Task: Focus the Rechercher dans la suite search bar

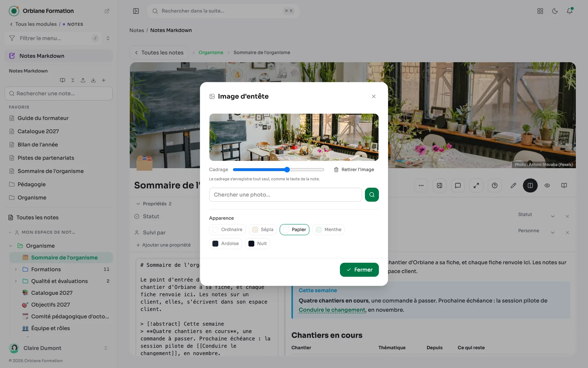Action: (x=223, y=11)
